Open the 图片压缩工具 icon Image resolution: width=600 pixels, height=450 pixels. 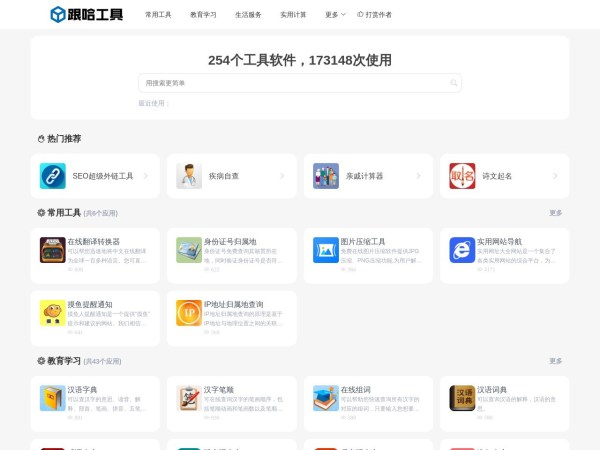[x=326, y=250]
